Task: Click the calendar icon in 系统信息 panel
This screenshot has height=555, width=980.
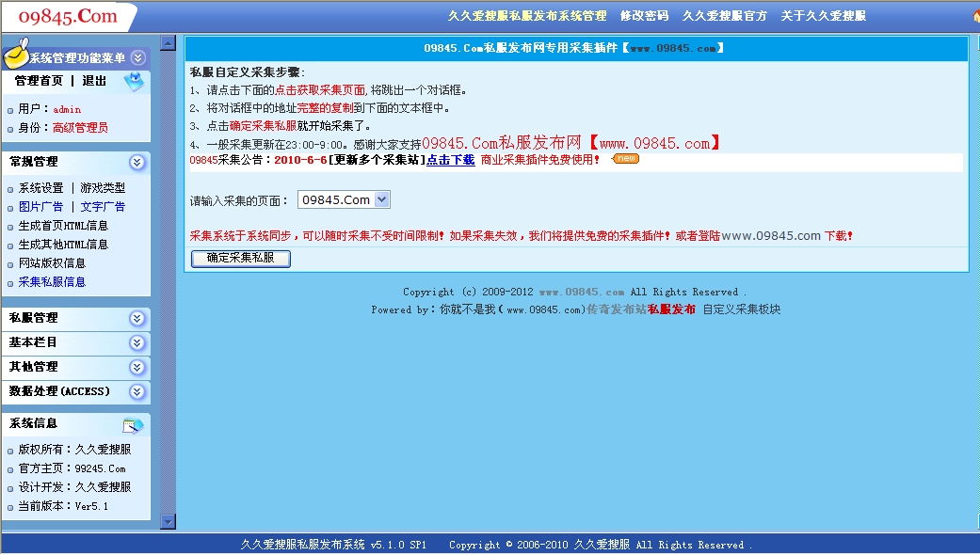Action: point(133,425)
